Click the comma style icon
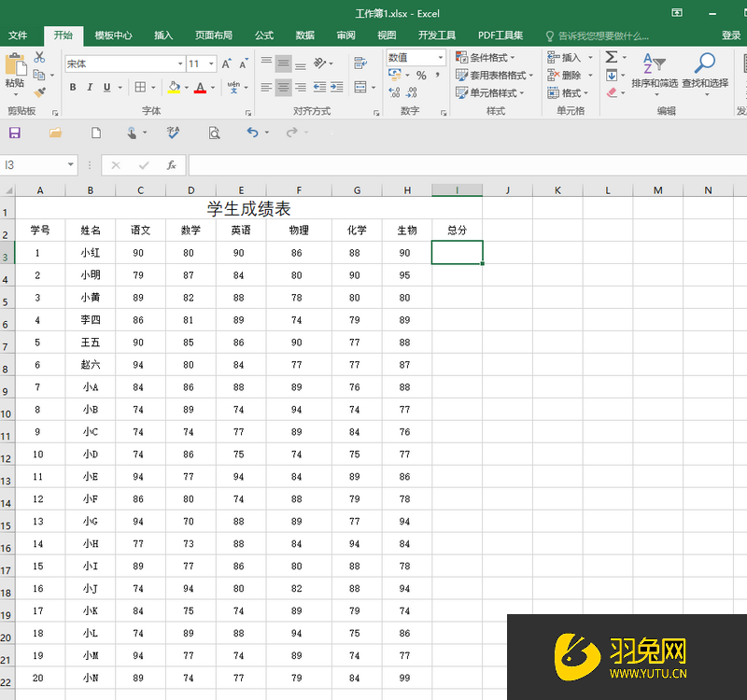Image resolution: width=747 pixels, height=700 pixels. tap(437, 76)
